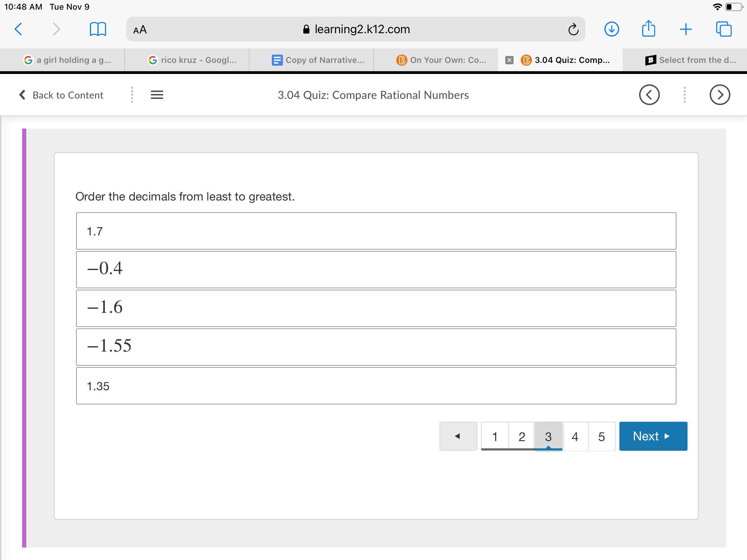
Task: Click previous question triangle button
Action: pyautogui.click(x=458, y=436)
